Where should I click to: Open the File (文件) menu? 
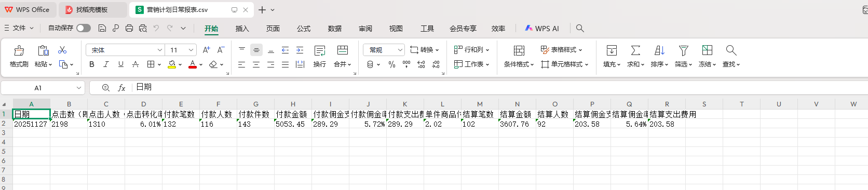[x=19, y=28]
